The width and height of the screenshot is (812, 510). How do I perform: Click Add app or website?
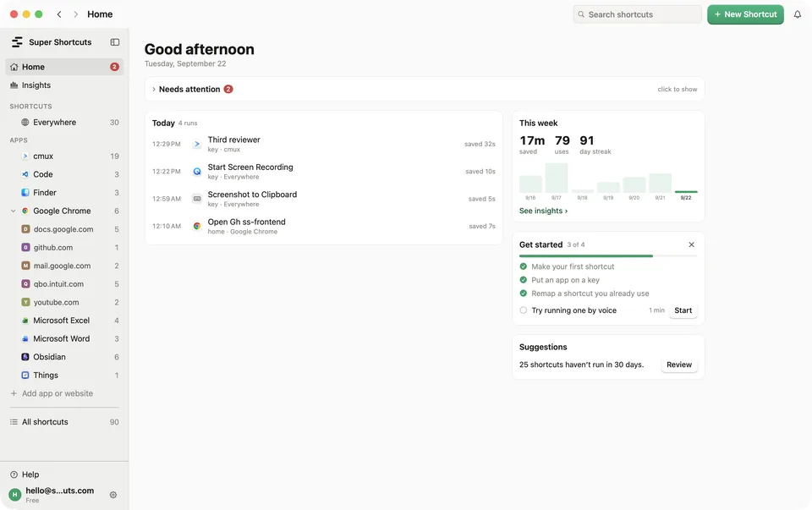[52, 393]
